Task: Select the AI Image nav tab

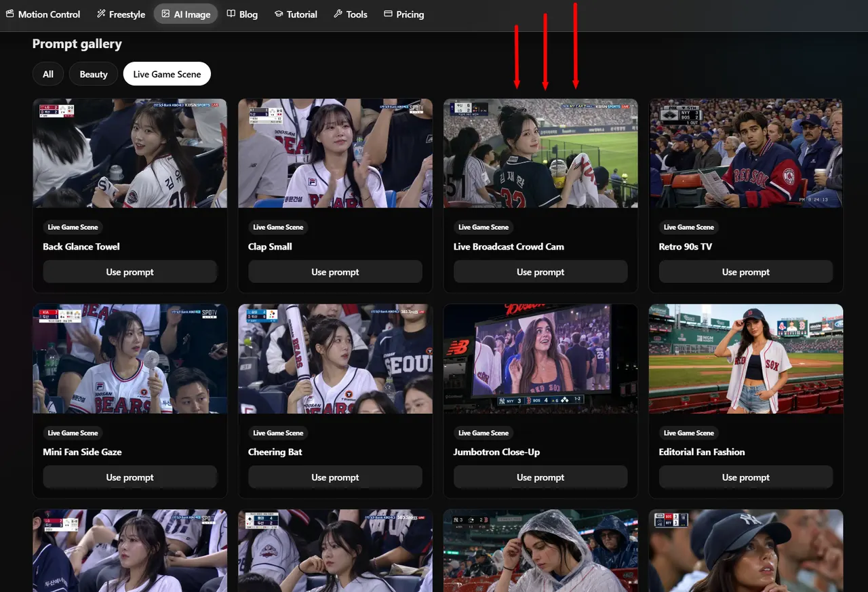Action: (x=186, y=14)
